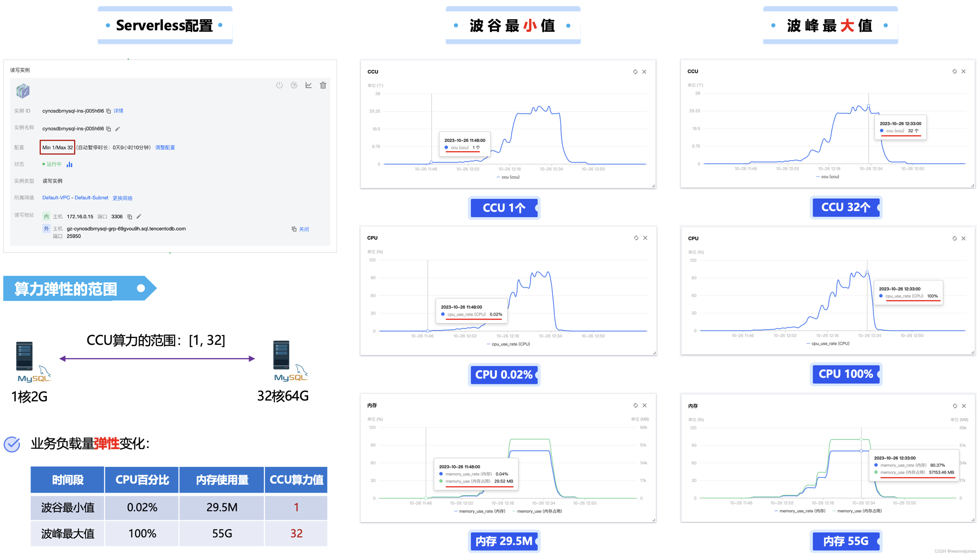980x556 pixels.
Task: Toggle ccu (ccu) legend in right CCU chart
Action: tap(827, 176)
